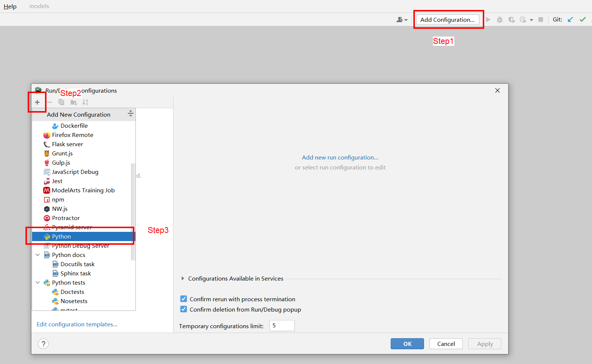Click the Git commit checkmark icon
The image size is (592, 364).
coord(583,20)
